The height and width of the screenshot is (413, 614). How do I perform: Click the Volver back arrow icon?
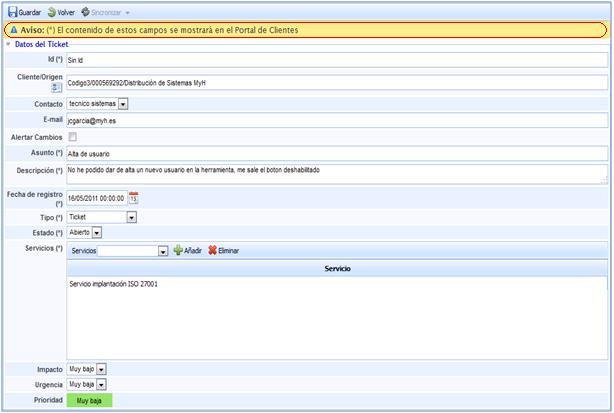tap(52, 12)
